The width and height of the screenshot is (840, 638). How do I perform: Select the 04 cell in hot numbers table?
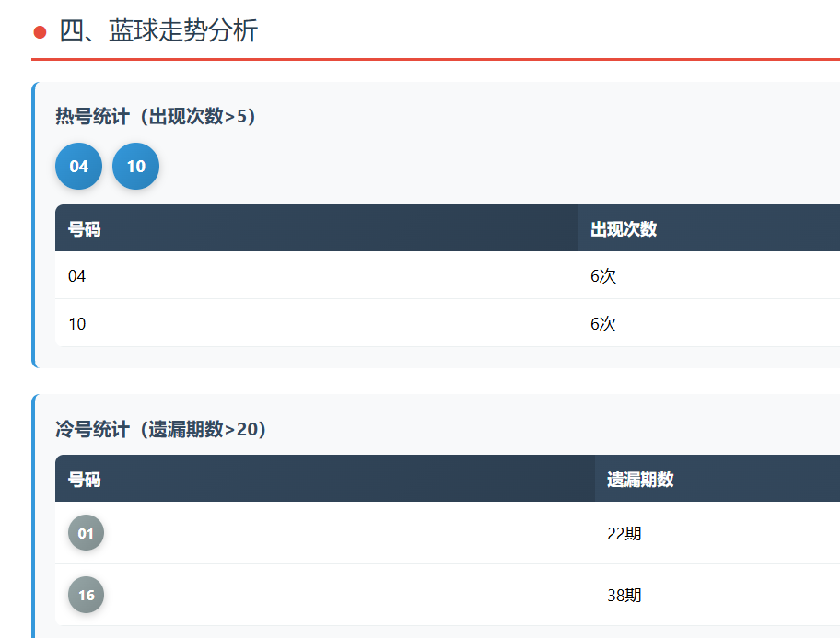(77, 275)
